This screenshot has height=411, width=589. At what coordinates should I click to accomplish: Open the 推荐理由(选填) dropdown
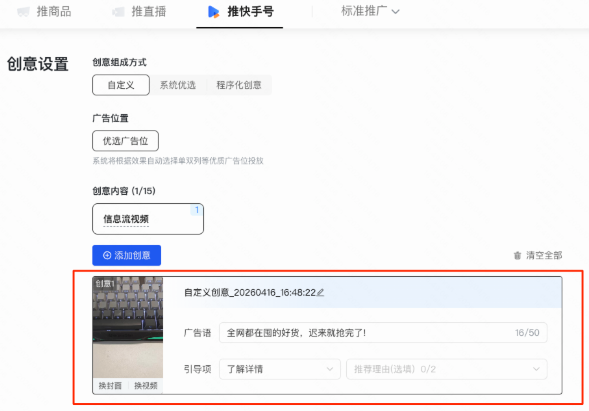point(447,369)
